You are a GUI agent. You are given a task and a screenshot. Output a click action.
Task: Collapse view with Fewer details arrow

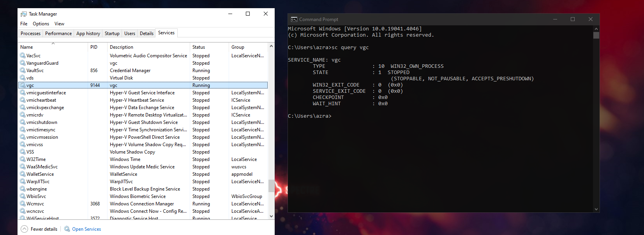[x=24, y=229]
